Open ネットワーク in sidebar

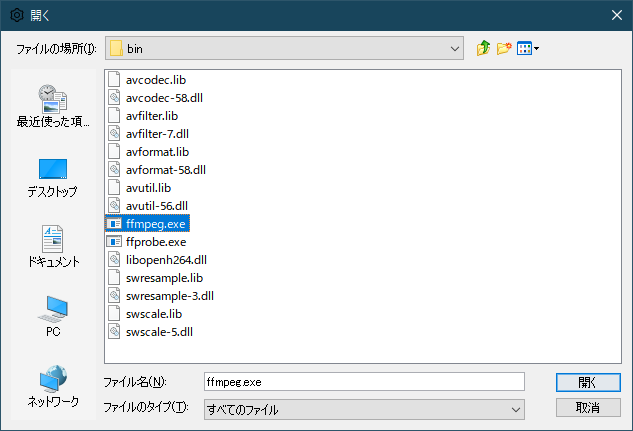(x=53, y=387)
